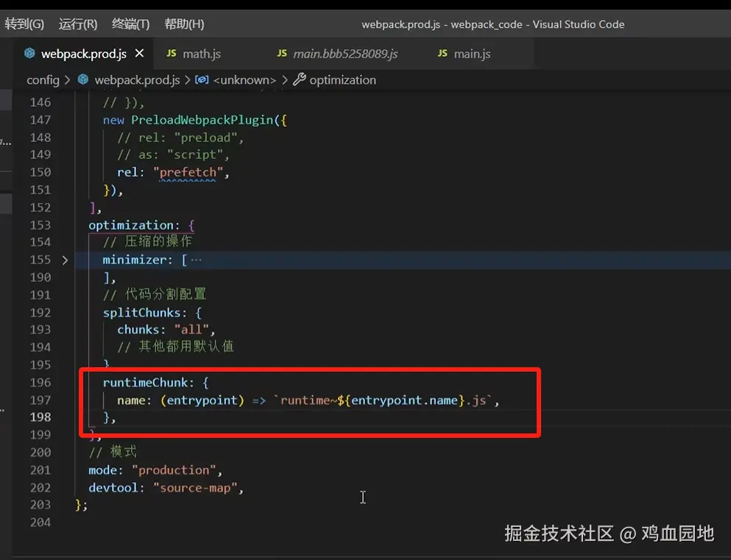The width and height of the screenshot is (731, 560).
Task: Click line number 196
Action: pyautogui.click(x=40, y=383)
